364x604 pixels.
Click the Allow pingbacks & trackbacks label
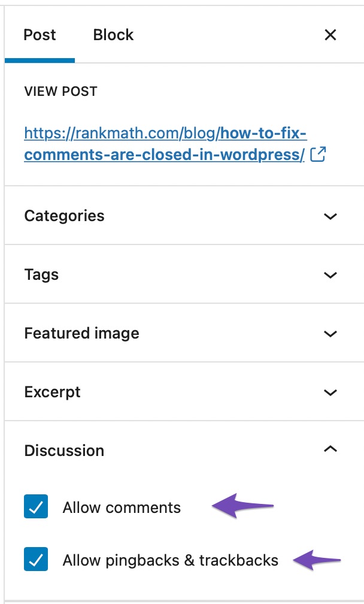point(171,560)
